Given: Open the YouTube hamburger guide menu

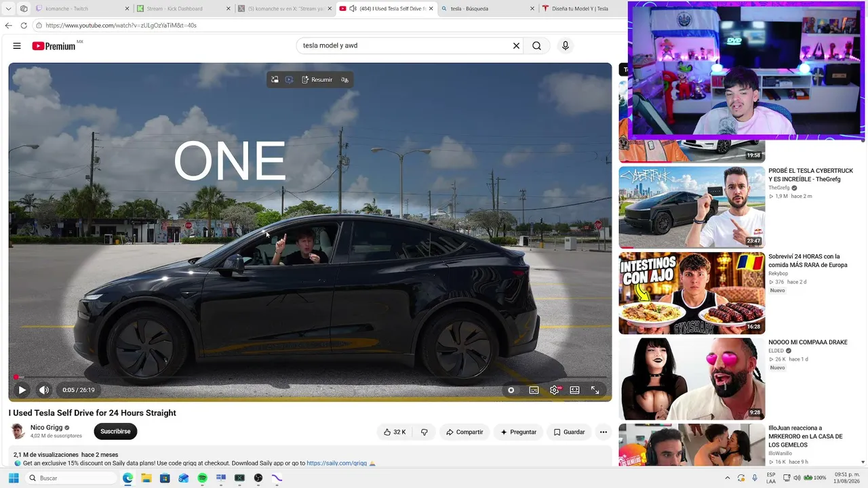Looking at the screenshot, I should click(17, 46).
